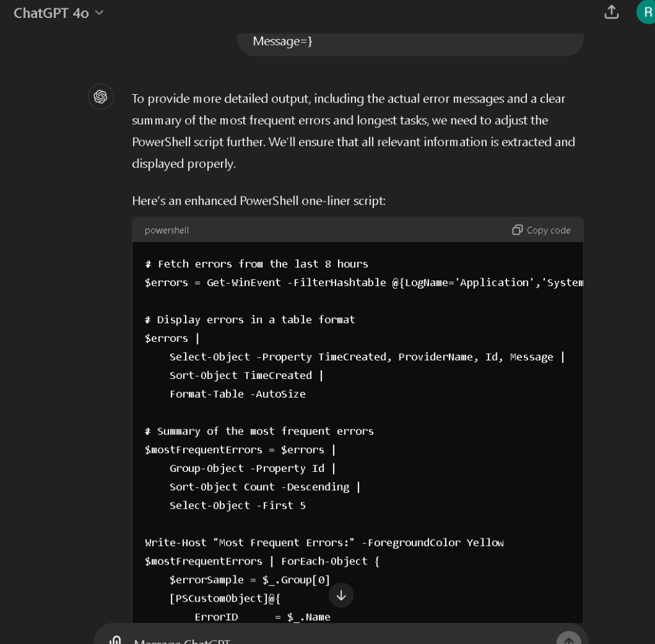
Task: Click the paragraph starting 'To provide more detailed output'
Action: [353, 131]
